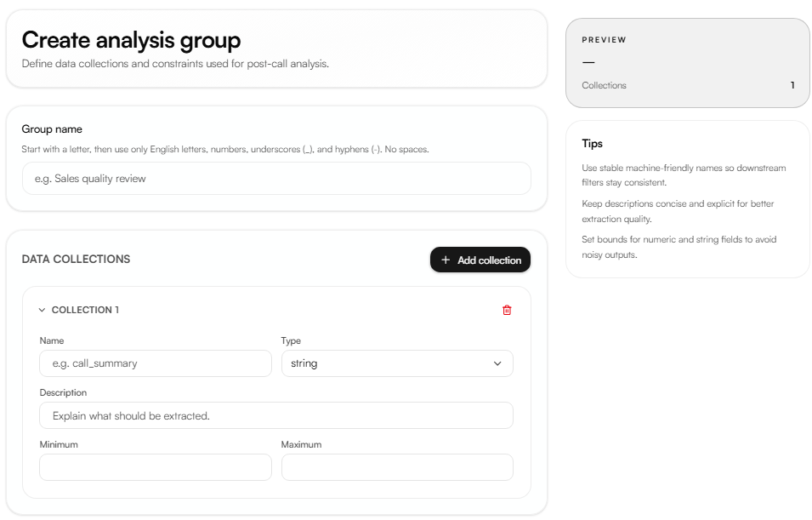
Task: Click the COLLECTION 1 header label
Action: click(x=85, y=310)
